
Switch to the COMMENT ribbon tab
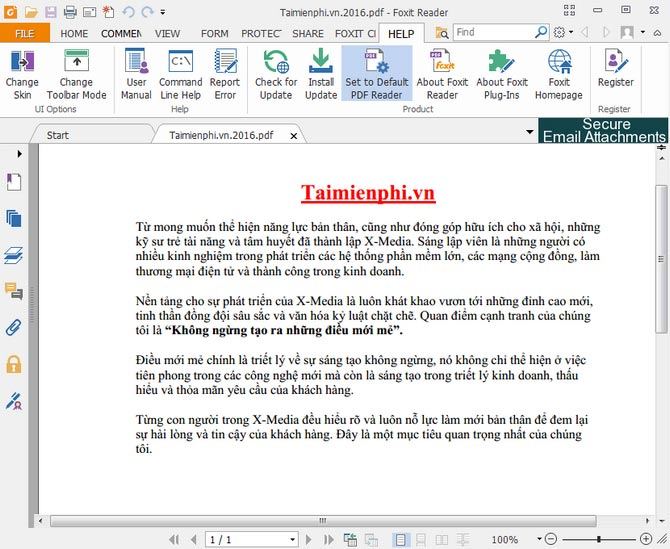click(x=121, y=33)
